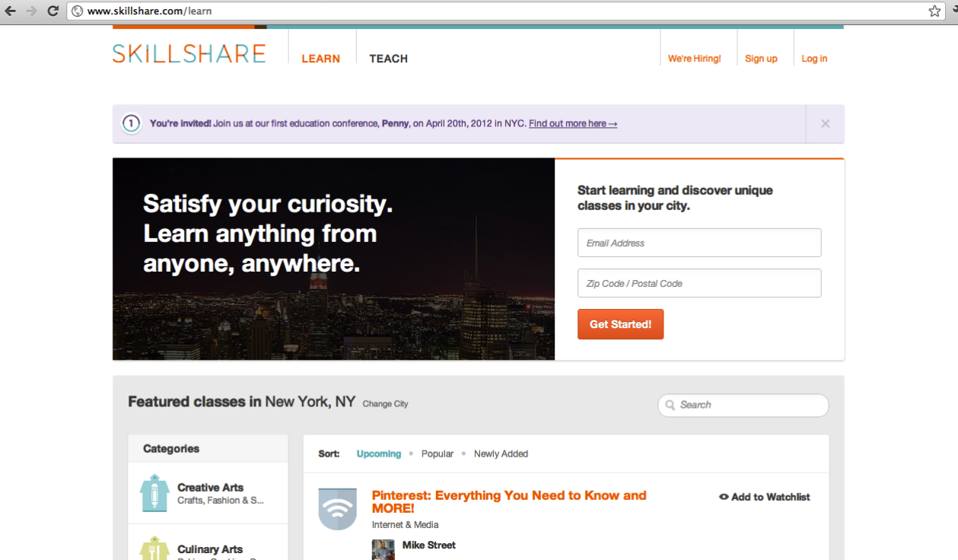Sort classes by Newly Added

(501, 453)
